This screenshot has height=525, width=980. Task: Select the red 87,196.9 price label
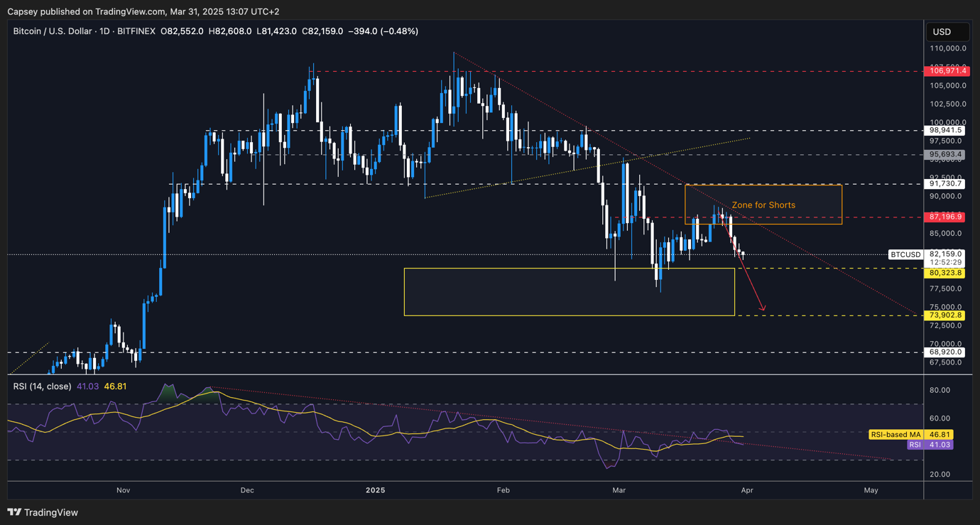point(945,217)
